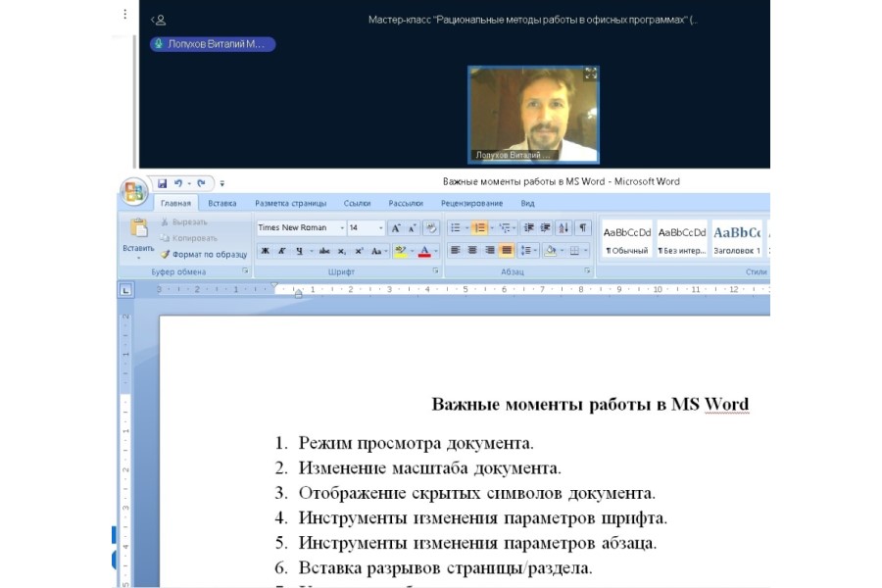This screenshot has width=882, height=588.
Task: Paste using the Вставить clipboard icon
Action: pos(138,228)
